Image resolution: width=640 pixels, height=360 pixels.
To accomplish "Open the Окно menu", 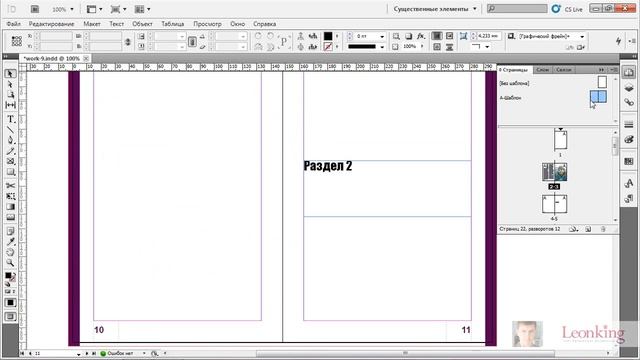I will [x=238, y=24].
